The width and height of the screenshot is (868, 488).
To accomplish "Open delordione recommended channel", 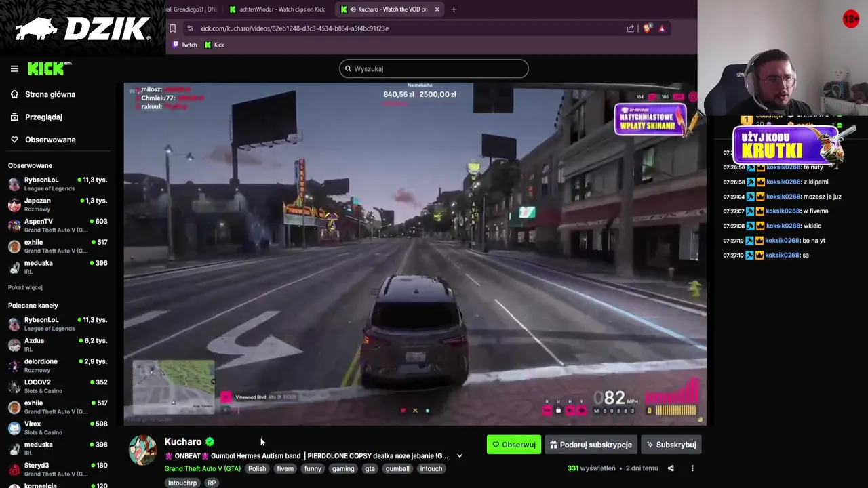I will point(58,365).
